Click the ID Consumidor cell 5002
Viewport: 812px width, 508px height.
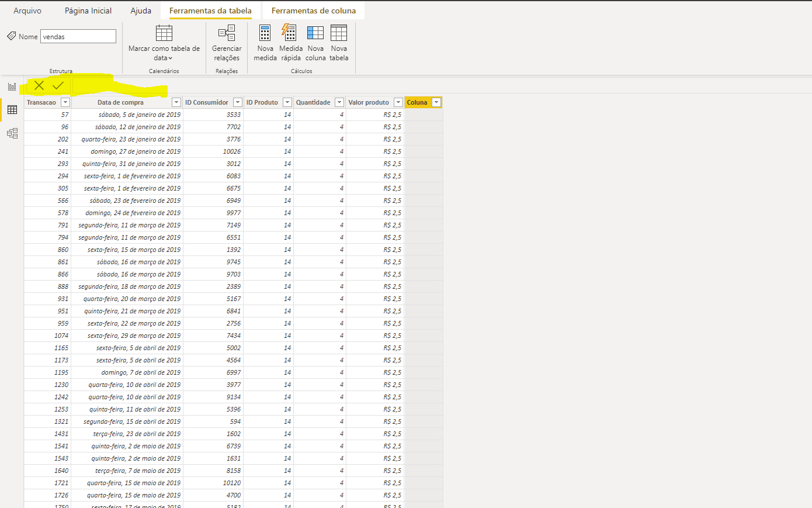[x=213, y=348]
